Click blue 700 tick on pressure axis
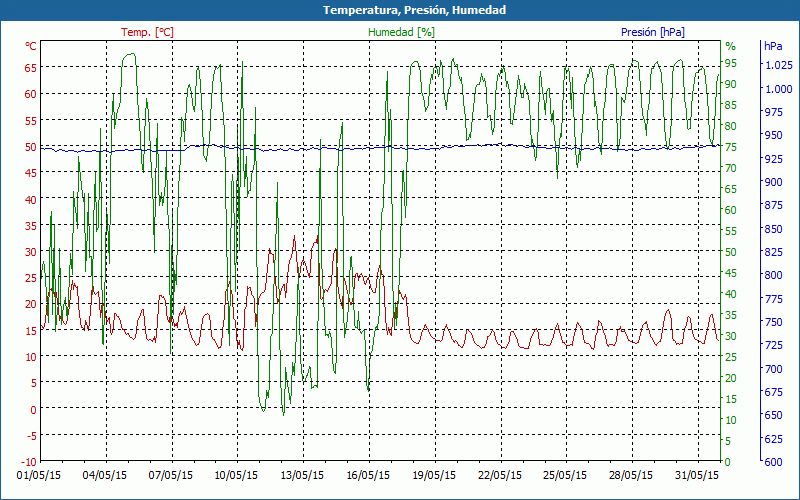800x500 pixels. [x=773, y=368]
